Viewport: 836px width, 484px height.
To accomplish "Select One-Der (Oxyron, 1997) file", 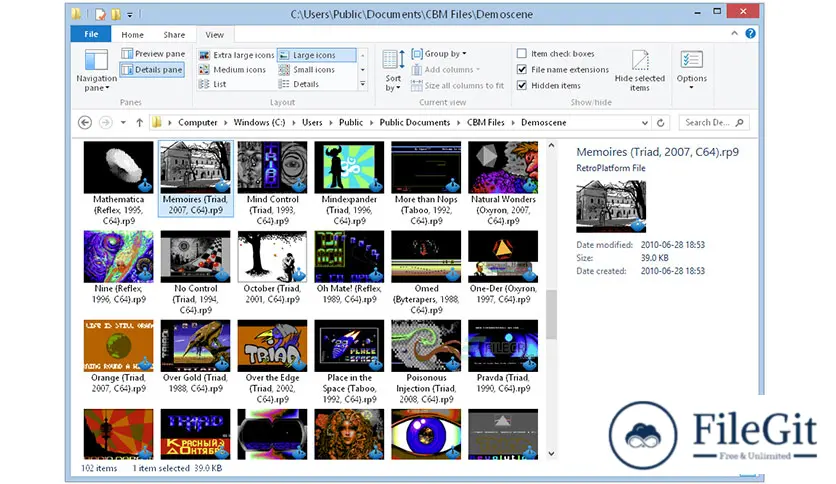I will pyautogui.click(x=503, y=268).
